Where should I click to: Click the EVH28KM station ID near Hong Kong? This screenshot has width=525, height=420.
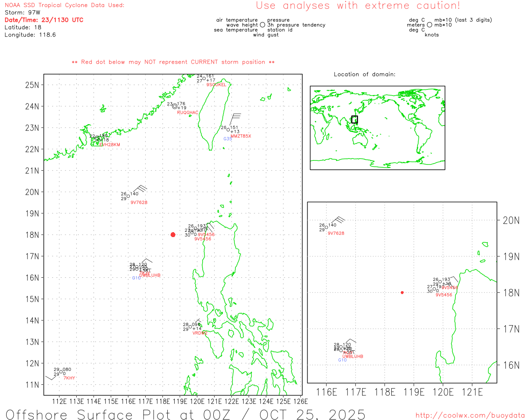pyautogui.click(x=110, y=145)
